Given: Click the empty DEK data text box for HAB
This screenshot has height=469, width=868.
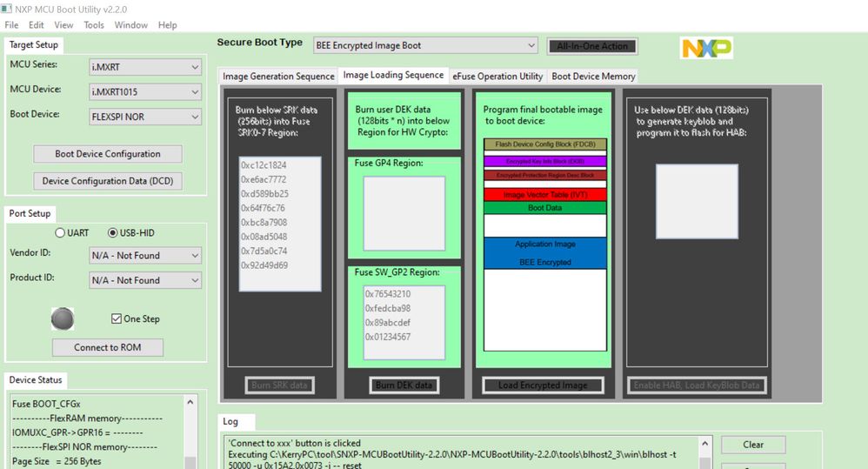Looking at the screenshot, I should pyautogui.click(x=697, y=201).
